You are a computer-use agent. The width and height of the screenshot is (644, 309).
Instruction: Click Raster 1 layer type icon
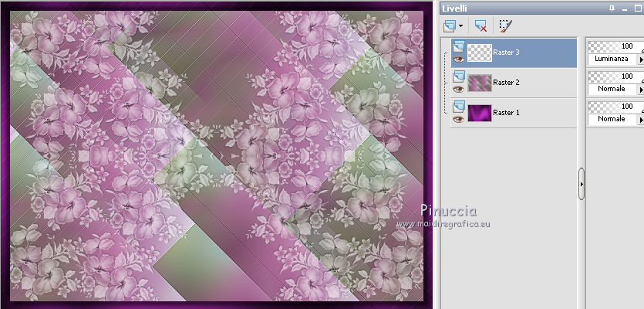click(x=458, y=107)
